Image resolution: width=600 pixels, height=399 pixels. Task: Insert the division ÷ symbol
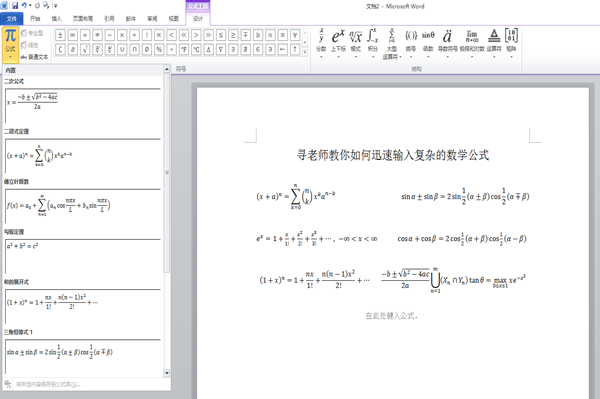[134, 36]
